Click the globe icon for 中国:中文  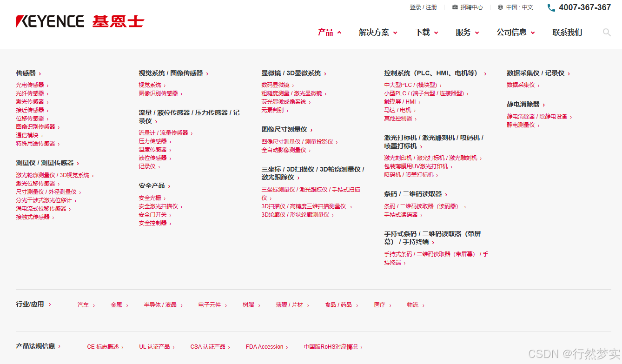pos(500,7)
